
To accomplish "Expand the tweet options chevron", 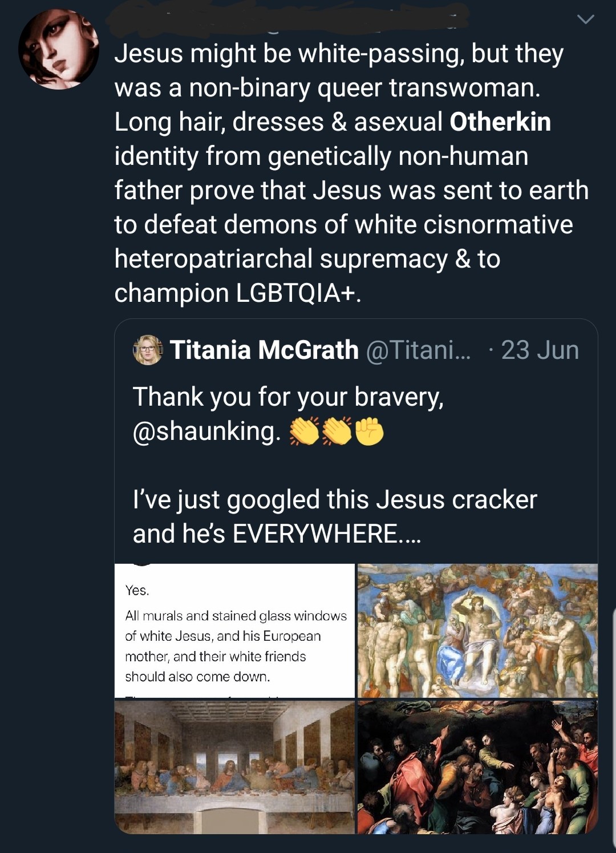I will 585,20.
